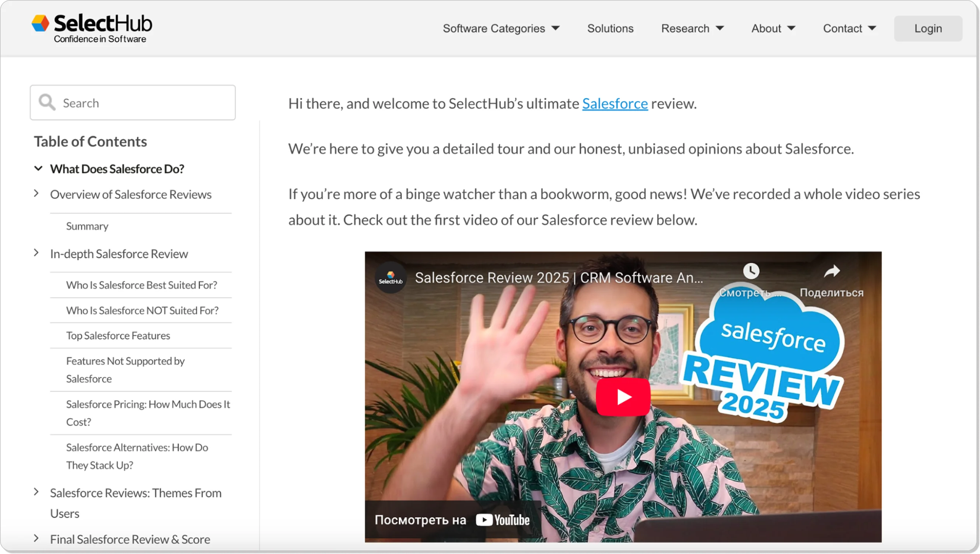Click the Login button
Viewport: 980px width, 554px height.
[928, 28]
